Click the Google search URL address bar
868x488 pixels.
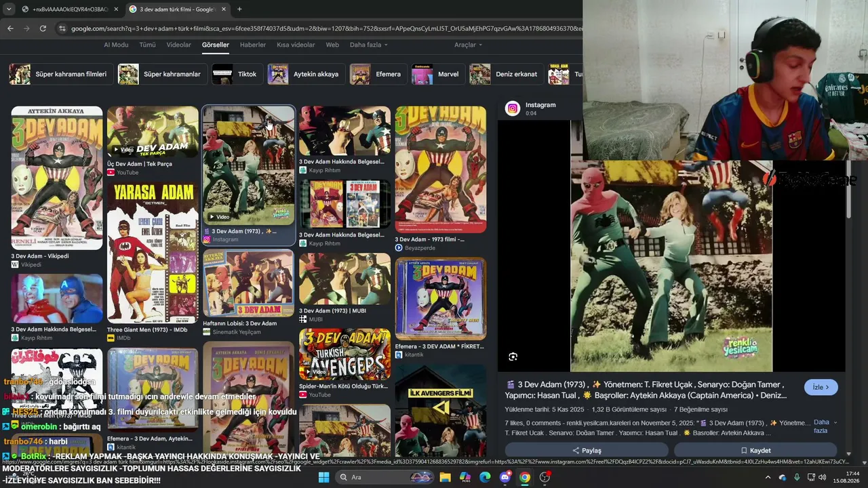[325, 28]
